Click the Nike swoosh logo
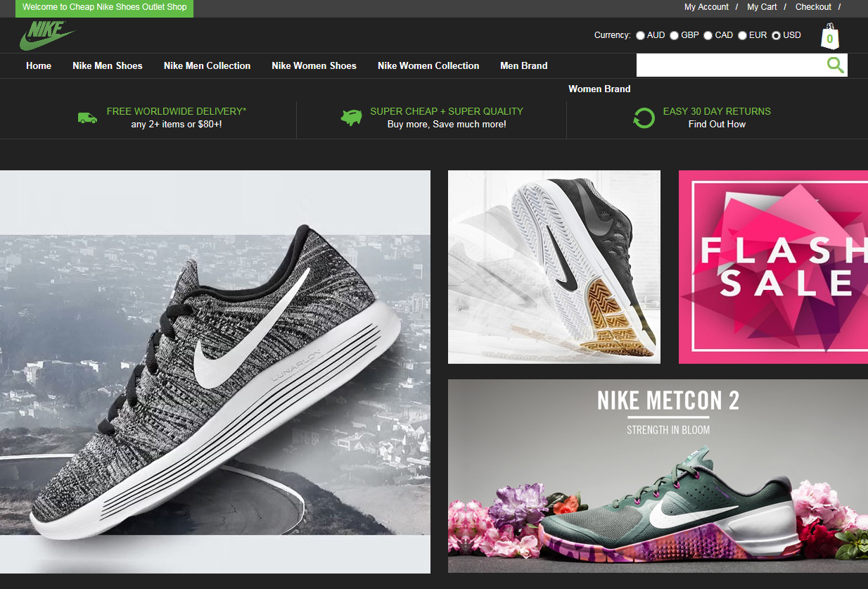 [47, 35]
